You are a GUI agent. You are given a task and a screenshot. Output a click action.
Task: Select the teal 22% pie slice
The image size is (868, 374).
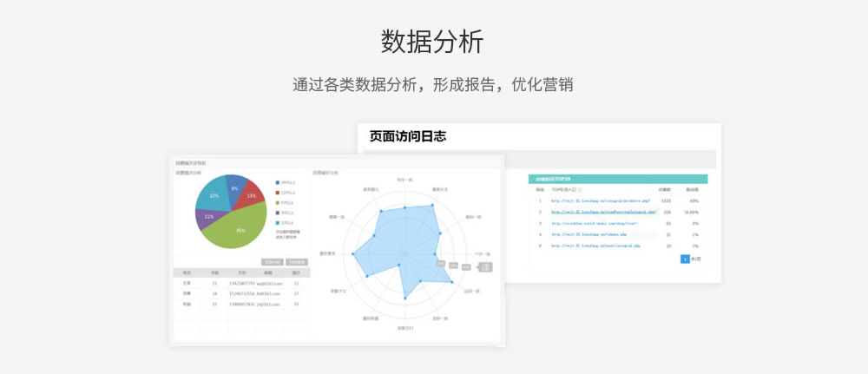pyautogui.click(x=214, y=194)
